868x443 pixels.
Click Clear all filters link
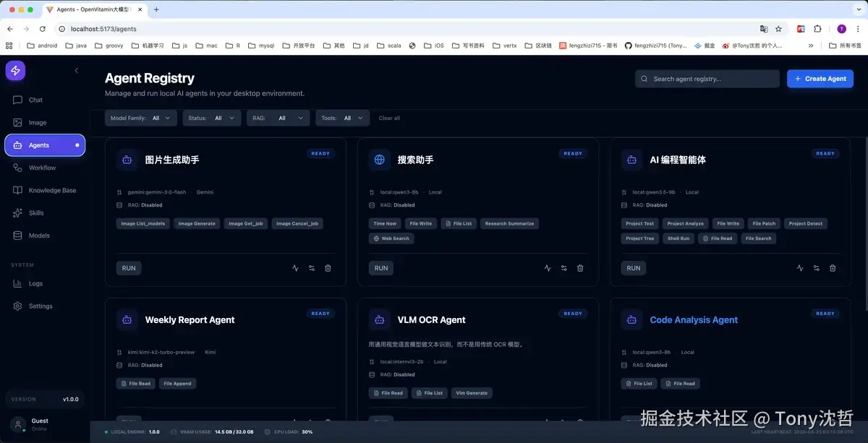[389, 118]
